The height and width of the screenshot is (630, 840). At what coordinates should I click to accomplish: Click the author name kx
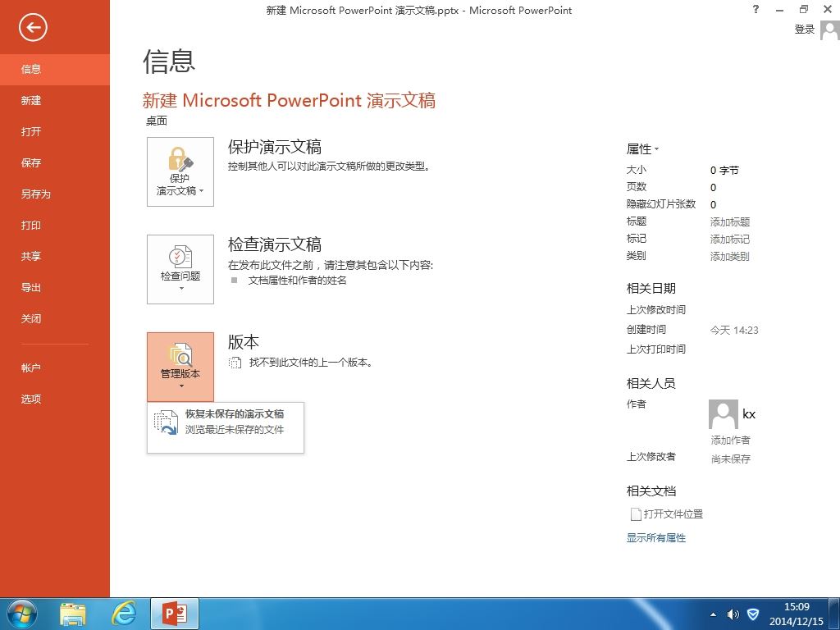coord(748,414)
